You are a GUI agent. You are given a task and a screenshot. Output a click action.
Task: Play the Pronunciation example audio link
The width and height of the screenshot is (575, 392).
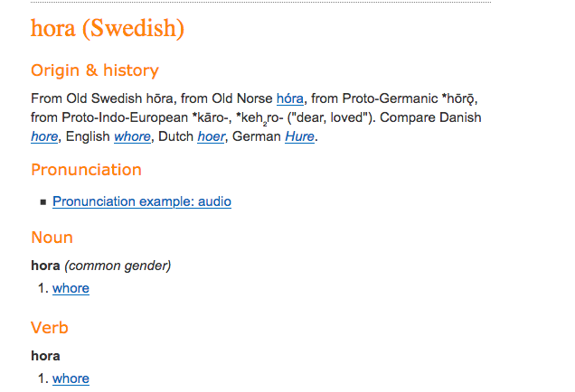tap(142, 201)
